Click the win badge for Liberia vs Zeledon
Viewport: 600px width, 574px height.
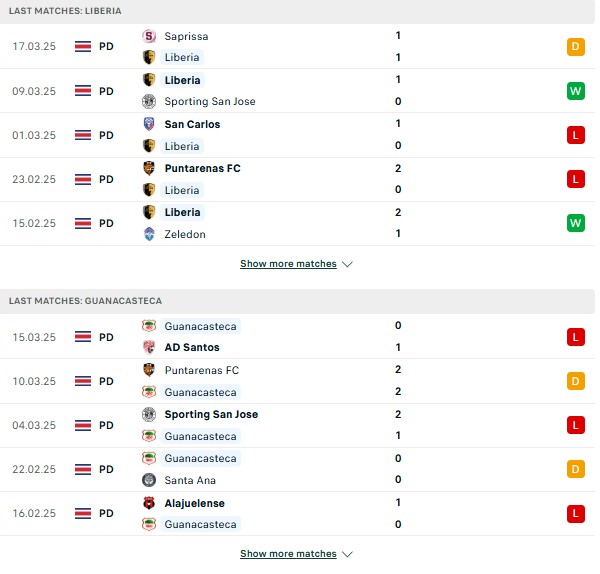tap(576, 223)
